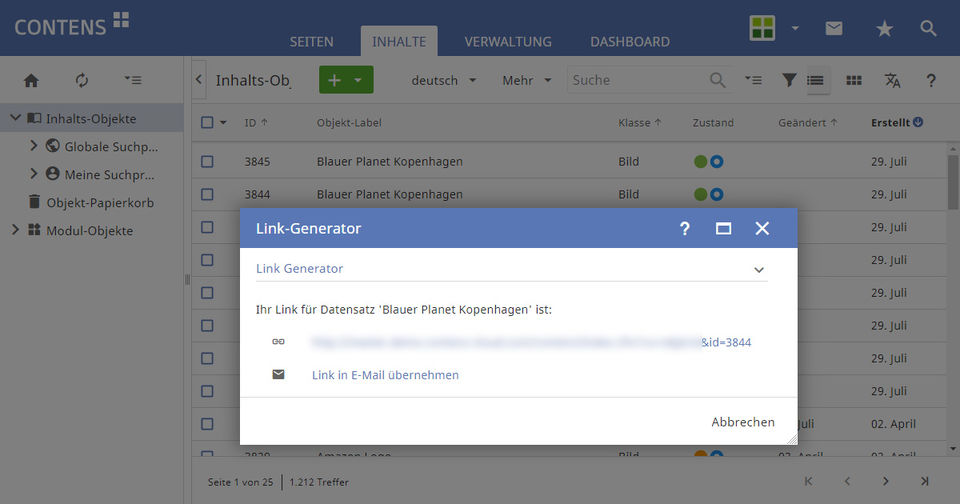
Task: Switch to grid tile view
Action: [x=853, y=80]
